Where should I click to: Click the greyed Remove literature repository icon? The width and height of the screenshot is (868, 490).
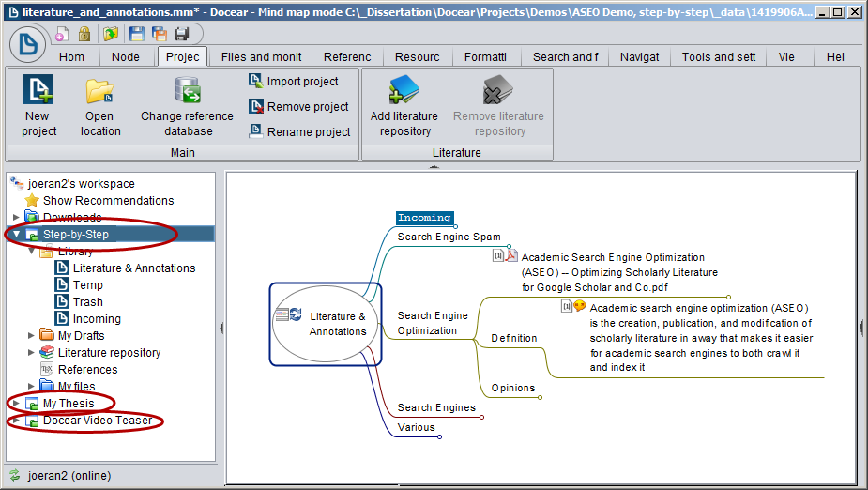point(497,90)
